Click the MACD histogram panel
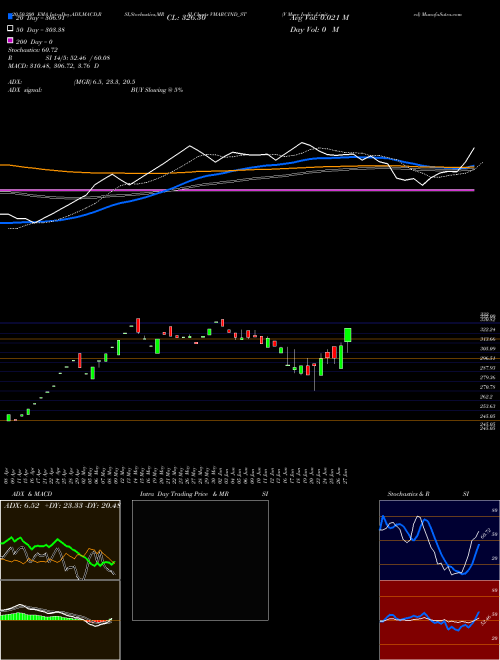Viewport: 500px width, 660px height. point(60,620)
